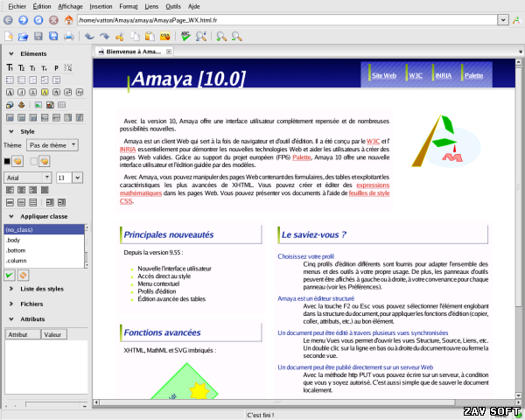Click the Valeur column header
525x420 pixels.
[x=54, y=334]
